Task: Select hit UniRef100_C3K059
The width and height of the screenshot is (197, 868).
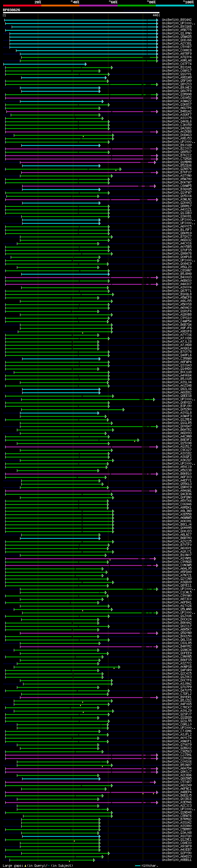Action: 177,125
